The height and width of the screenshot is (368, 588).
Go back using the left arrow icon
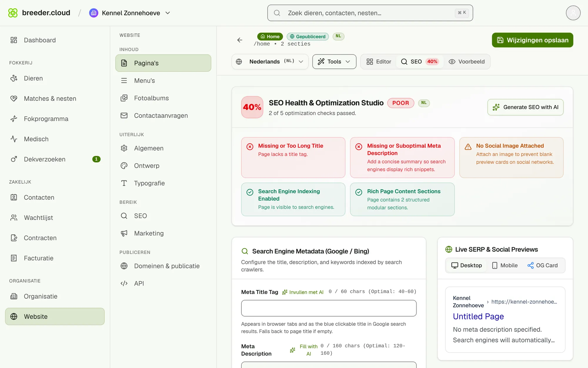(x=240, y=40)
